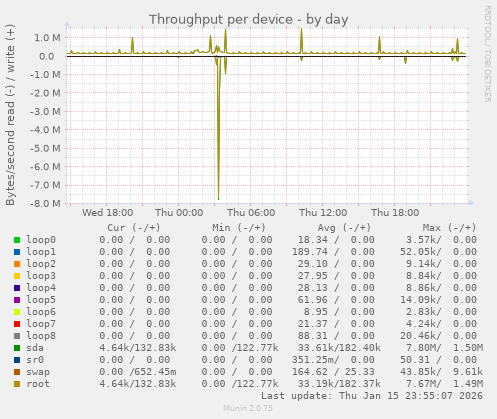The width and height of the screenshot is (497, 419).
Task: Click the Munin 2.0.75 version text
Action: pyautogui.click(x=248, y=408)
